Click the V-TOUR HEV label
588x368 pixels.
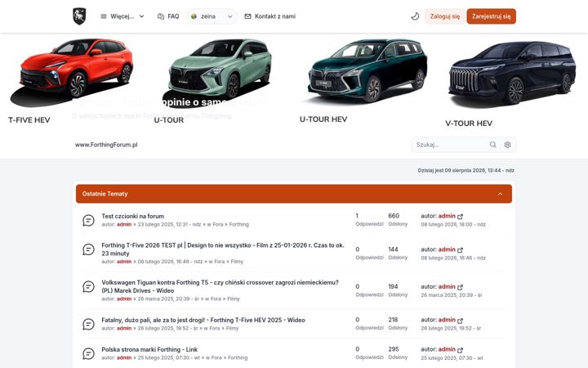[469, 123]
